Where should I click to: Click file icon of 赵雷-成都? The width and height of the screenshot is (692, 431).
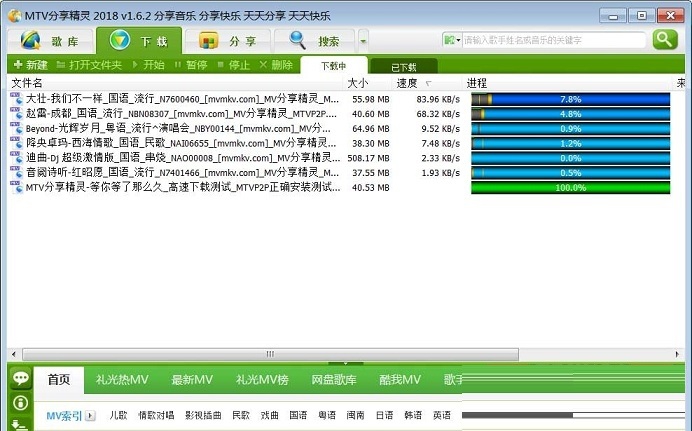[x=16, y=114]
